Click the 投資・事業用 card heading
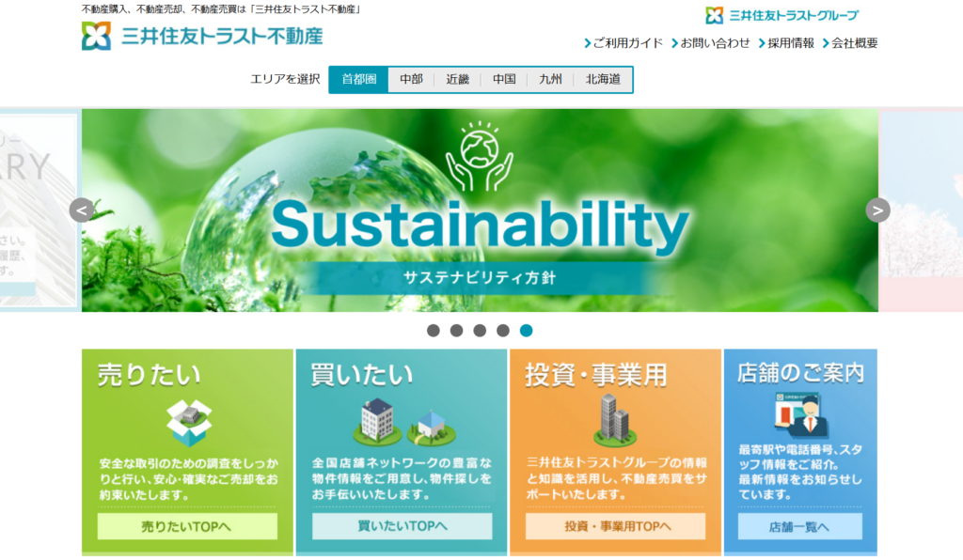This screenshot has height=560, width=963. click(x=595, y=375)
